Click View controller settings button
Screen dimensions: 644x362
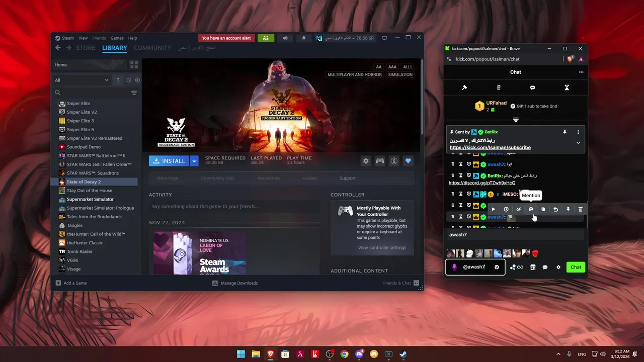tap(382, 247)
